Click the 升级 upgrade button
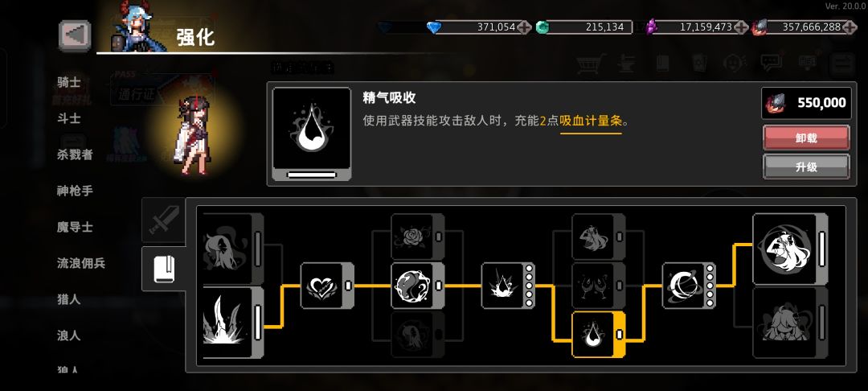The width and height of the screenshot is (868, 391). [806, 167]
